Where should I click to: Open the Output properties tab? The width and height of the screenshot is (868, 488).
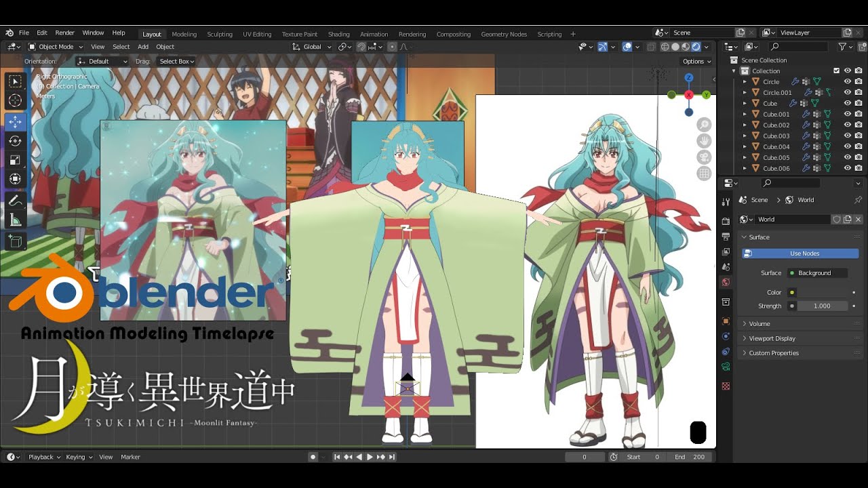click(x=726, y=237)
